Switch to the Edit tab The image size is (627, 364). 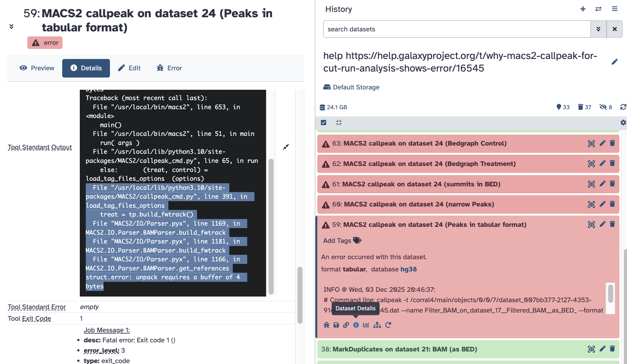click(129, 68)
